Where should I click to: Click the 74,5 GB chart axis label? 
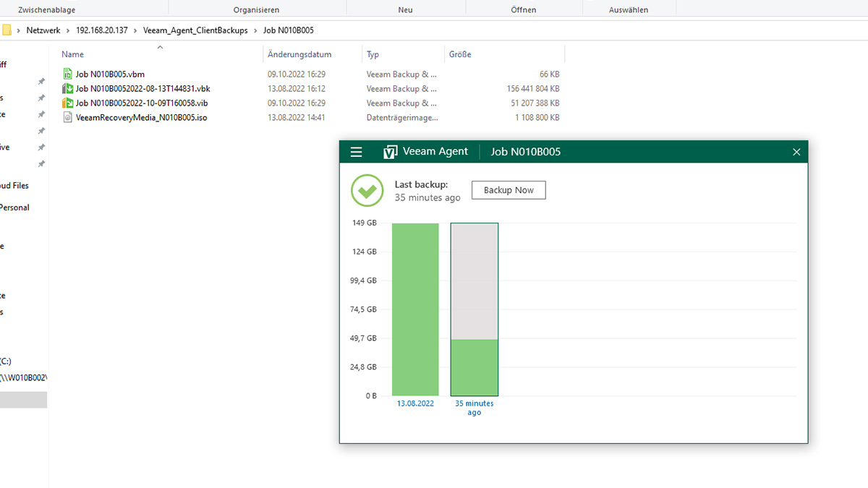coord(363,309)
